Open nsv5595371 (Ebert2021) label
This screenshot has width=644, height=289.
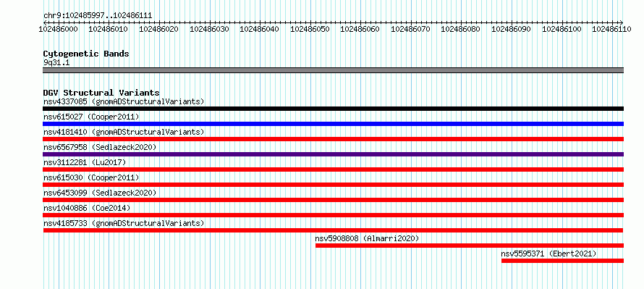click(548, 254)
